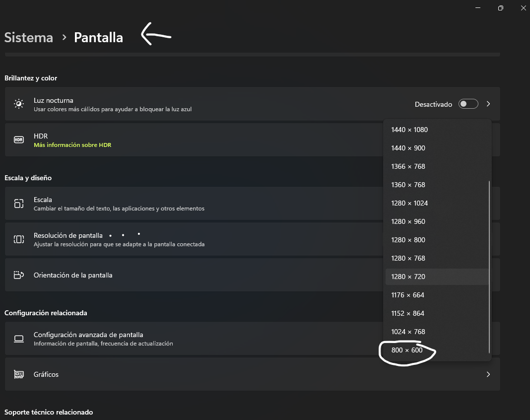Screen dimensions: 530x420
Task: Click the Escala resize icon
Action: pos(19,203)
